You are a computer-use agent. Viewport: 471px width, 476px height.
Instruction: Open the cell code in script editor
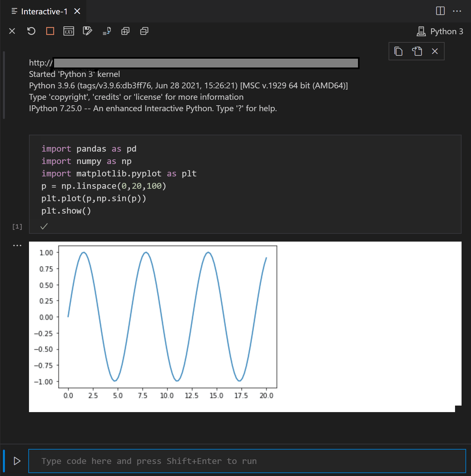417,51
